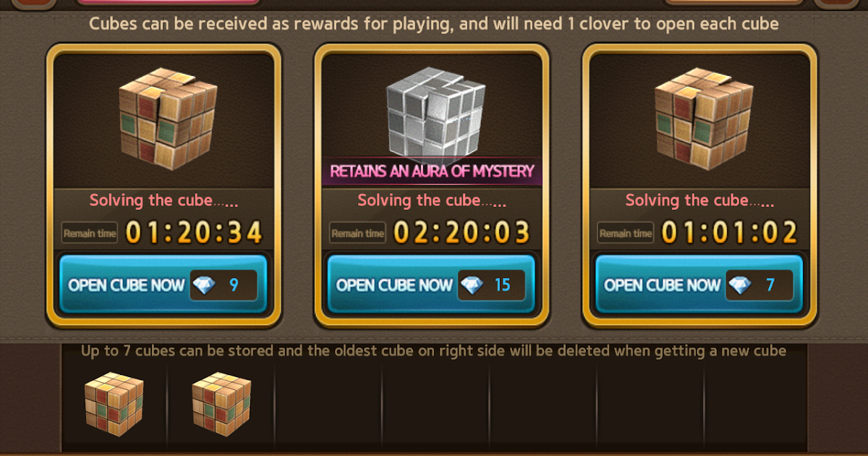Select the first stored cube in inventory
868x456 pixels.
[114, 402]
